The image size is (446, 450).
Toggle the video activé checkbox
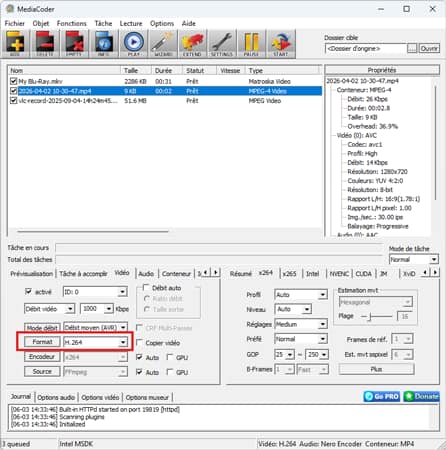tap(28, 292)
